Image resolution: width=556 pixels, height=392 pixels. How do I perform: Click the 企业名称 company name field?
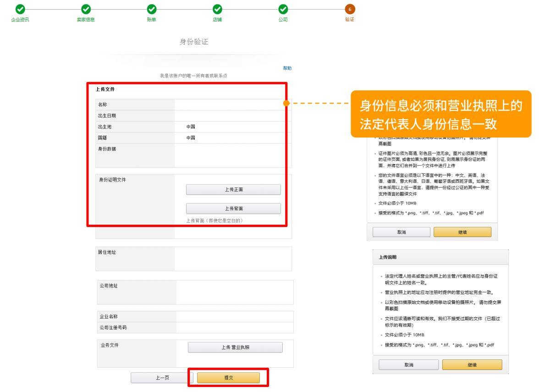pos(234,316)
